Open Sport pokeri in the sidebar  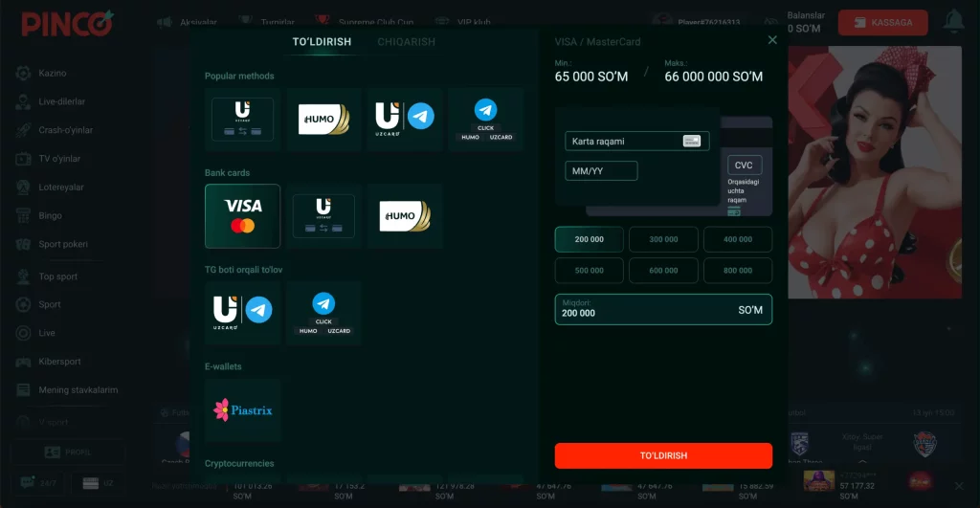click(62, 244)
